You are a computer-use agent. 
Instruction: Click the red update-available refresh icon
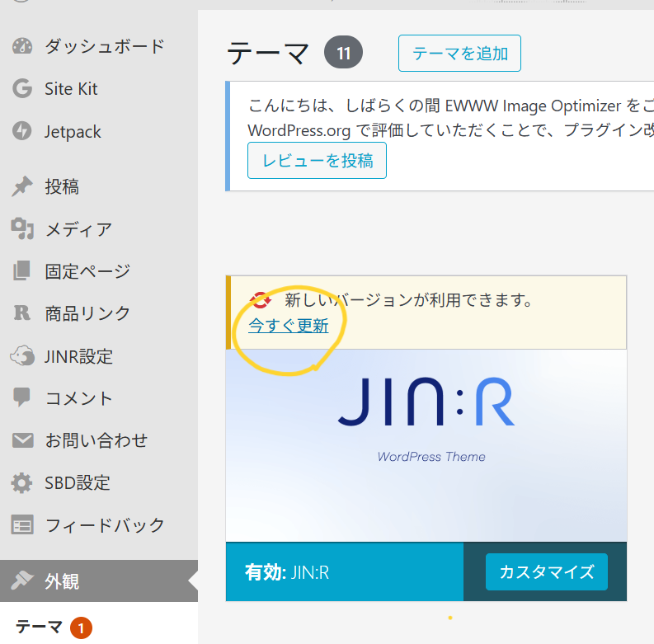[x=261, y=300]
